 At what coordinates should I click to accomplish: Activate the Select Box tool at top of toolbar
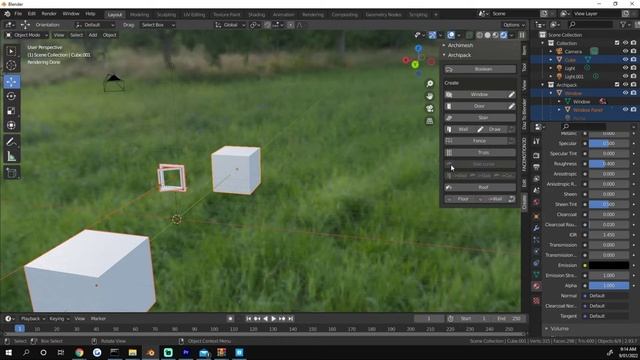(x=11, y=51)
